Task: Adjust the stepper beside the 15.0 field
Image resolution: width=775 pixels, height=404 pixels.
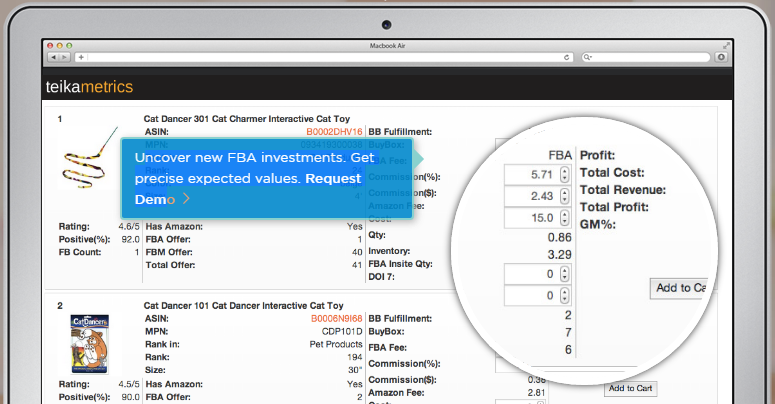Action: [564, 218]
